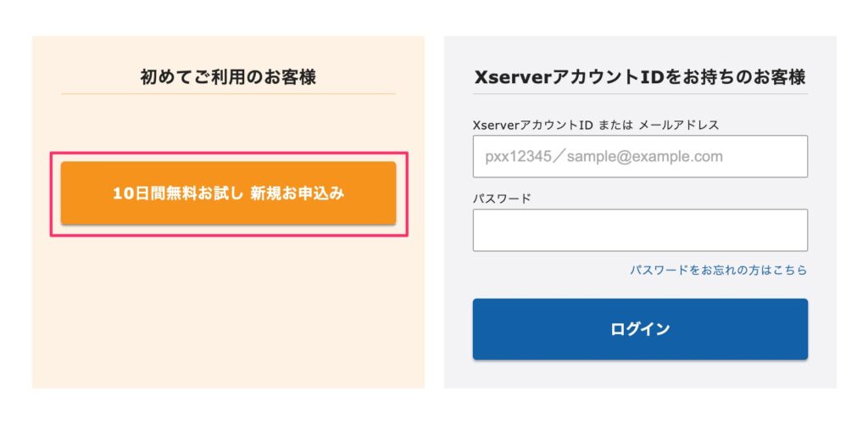This screenshot has height=425, width=868.
Task: Click the 10日間無料お試し text on the orange button
Action: tap(178, 193)
